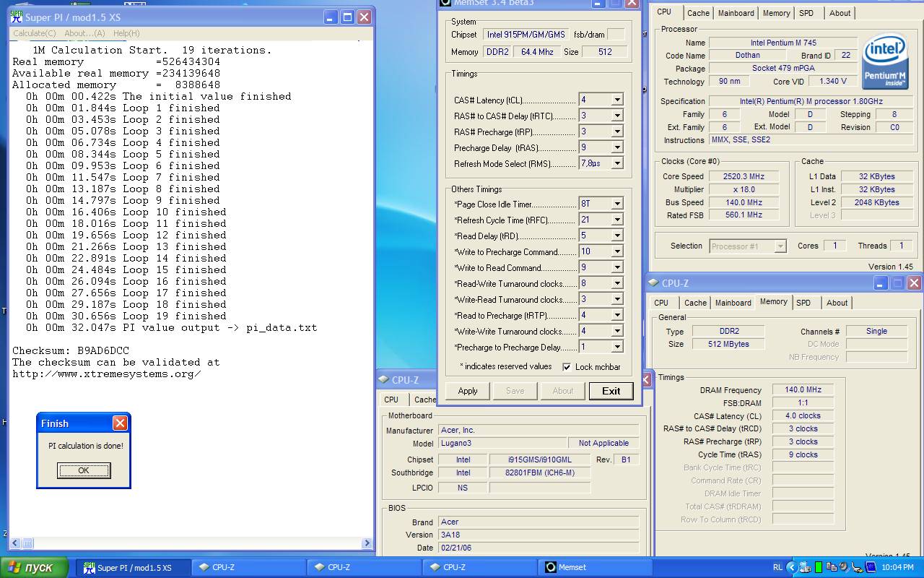924x578 pixels.
Task: Open Read Delay (tRD) dropdown
Action: [617, 236]
